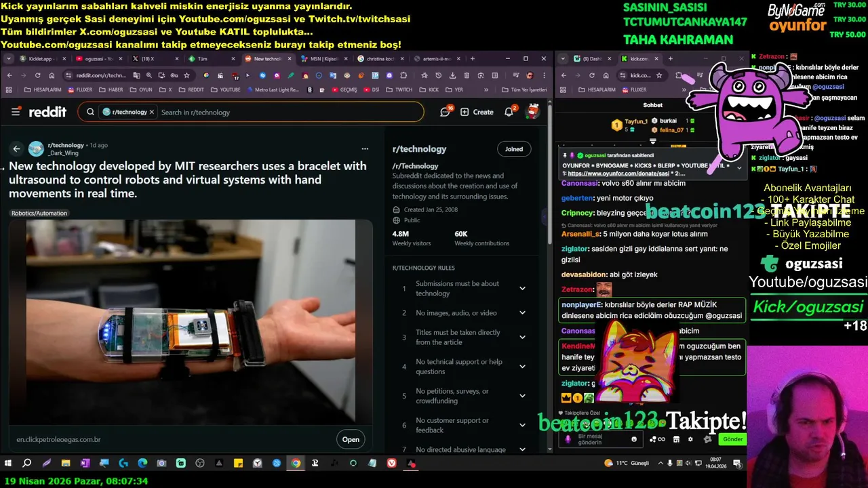Open the Windows Start menu
Image resolution: width=868 pixels, height=488 pixels.
[8, 464]
